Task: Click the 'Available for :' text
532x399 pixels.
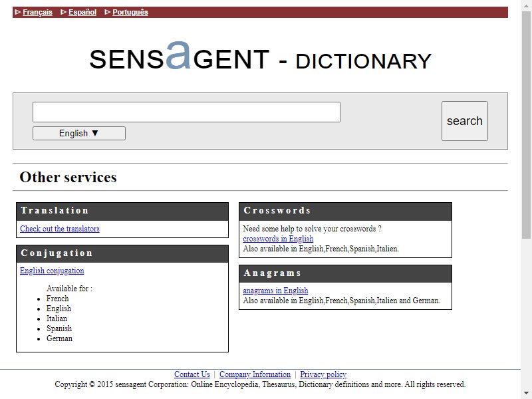Action: [x=69, y=289]
